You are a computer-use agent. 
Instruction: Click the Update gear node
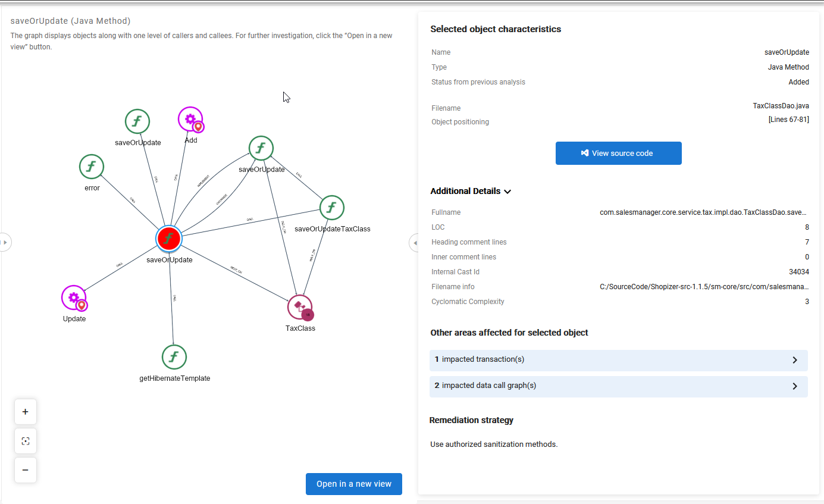(74, 298)
